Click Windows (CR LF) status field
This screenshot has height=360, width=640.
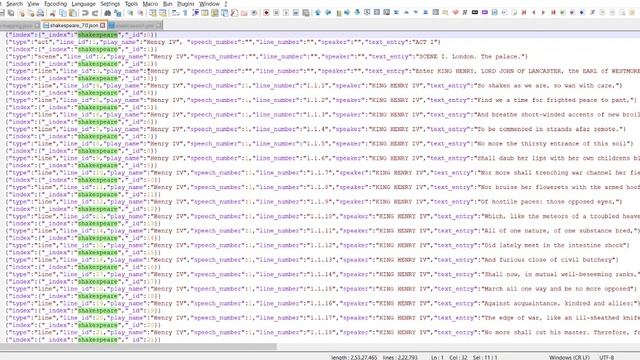[569, 358]
